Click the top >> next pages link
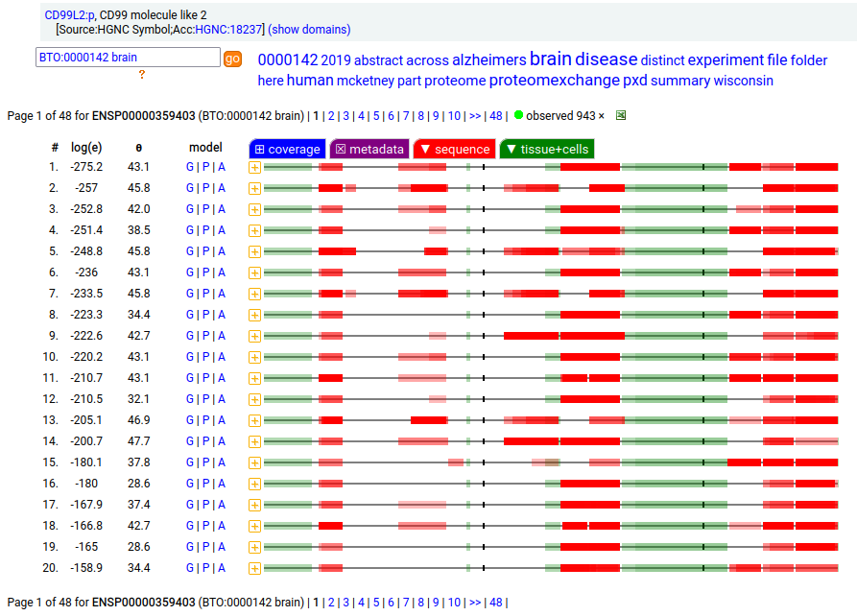Viewport: 857px width, 616px height. pyautogui.click(x=475, y=116)
